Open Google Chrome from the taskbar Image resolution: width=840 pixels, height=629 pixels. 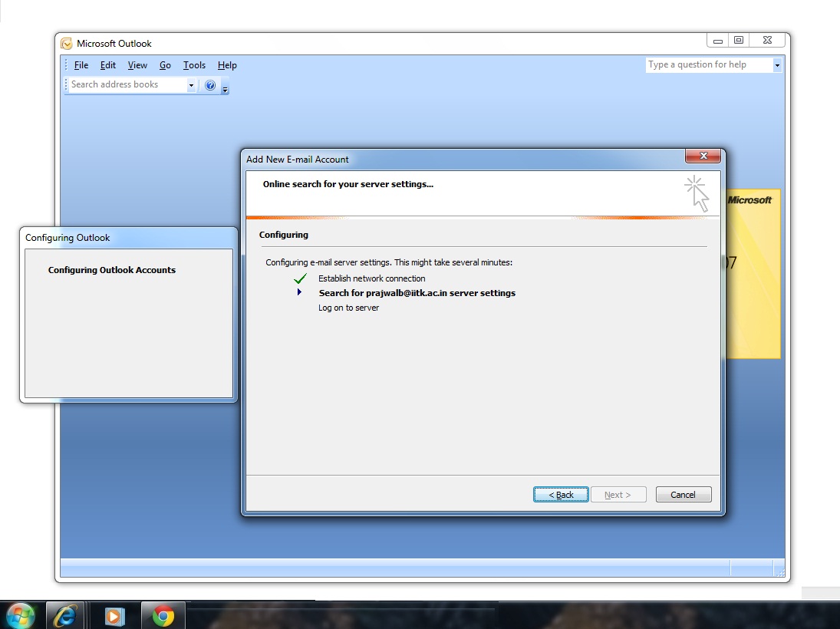tap(163, 616)
